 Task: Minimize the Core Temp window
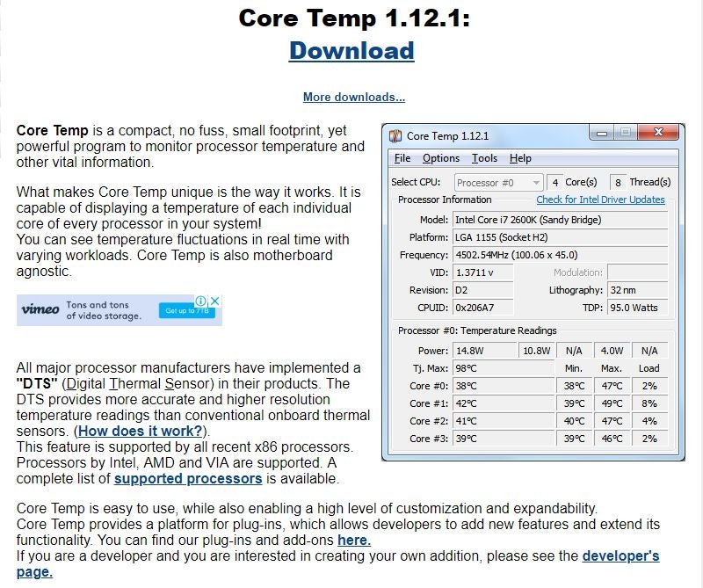coord(602,133)
